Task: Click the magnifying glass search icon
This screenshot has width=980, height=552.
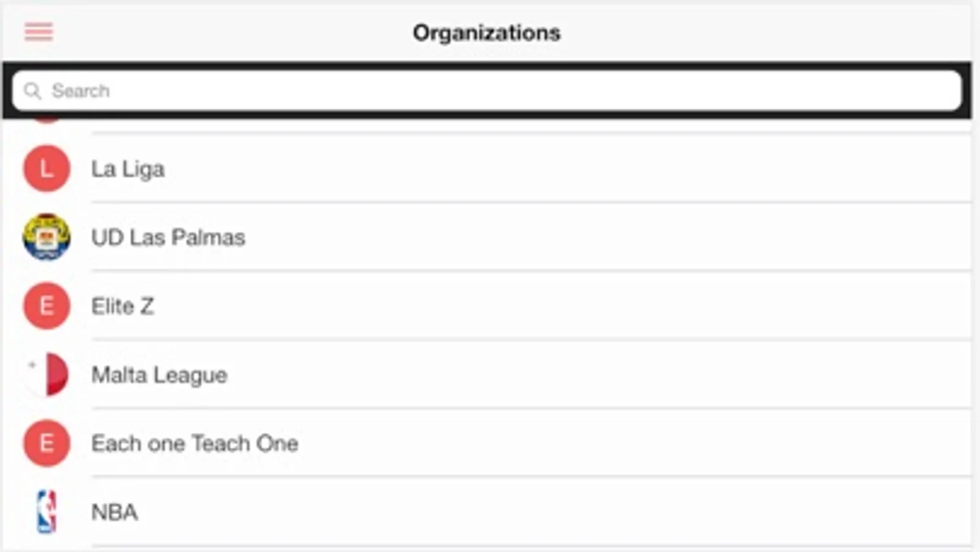Action: 32,91
